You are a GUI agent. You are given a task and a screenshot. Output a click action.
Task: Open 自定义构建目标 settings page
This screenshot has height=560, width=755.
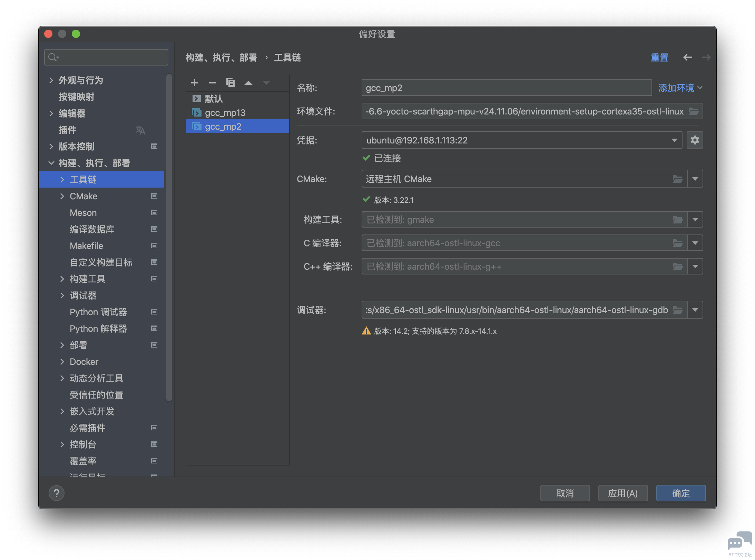click(x=101, y=262)
